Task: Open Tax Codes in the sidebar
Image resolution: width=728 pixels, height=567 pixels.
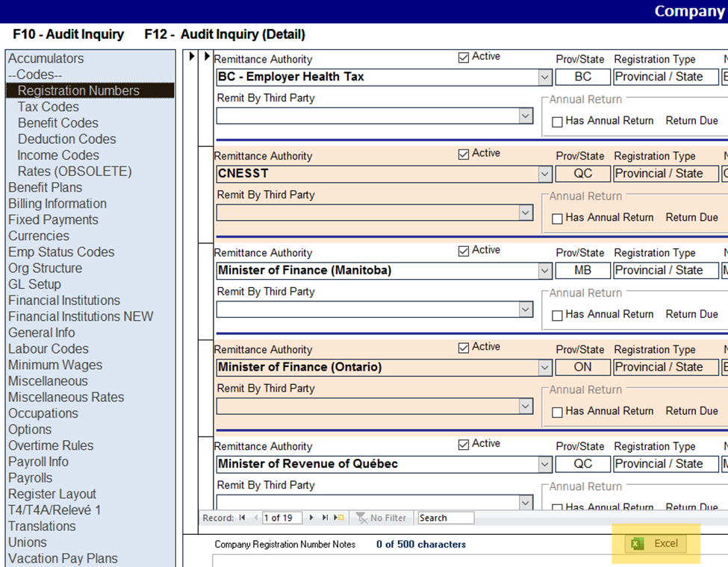Action: pyautogui.click(x=48, y=107)
